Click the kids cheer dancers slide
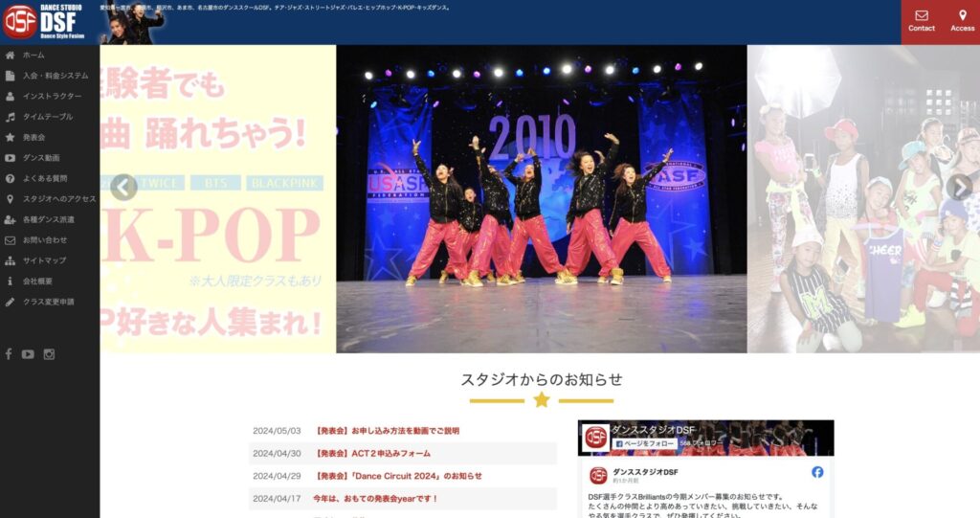 [863, 199]
